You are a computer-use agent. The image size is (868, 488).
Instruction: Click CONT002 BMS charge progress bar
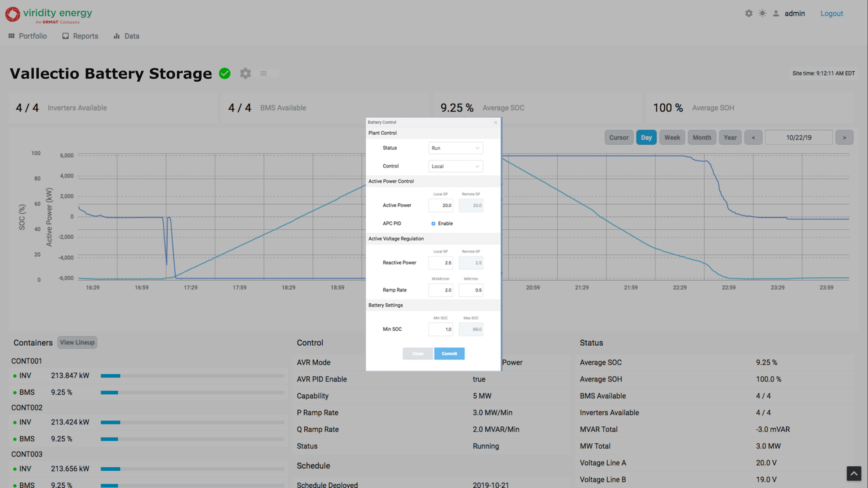[192, 439]
